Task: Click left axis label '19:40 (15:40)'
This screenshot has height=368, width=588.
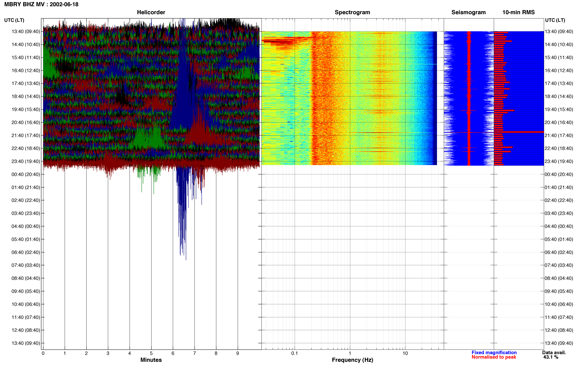Action: tap(26, 109)
